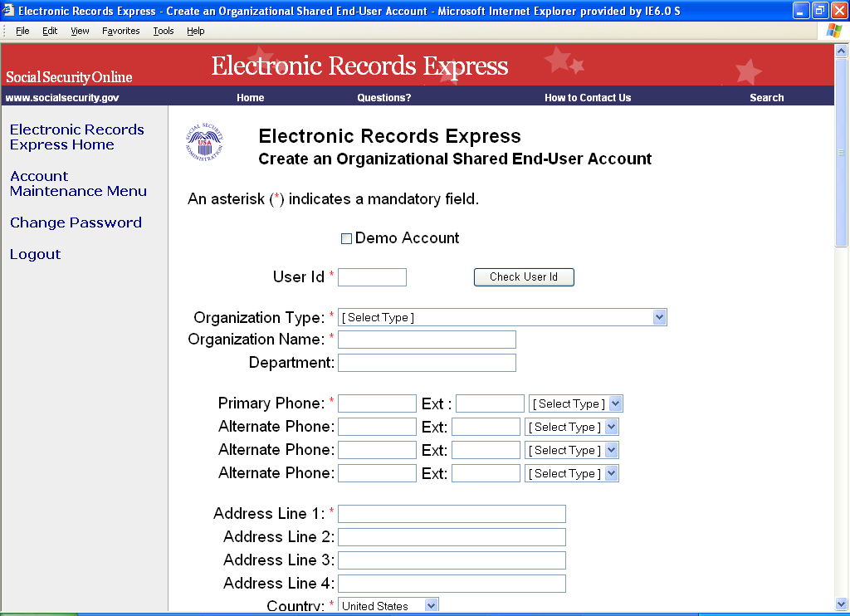The image size is (850, 616).
Task: Open the Edit menu
Action: click(50, 31)
